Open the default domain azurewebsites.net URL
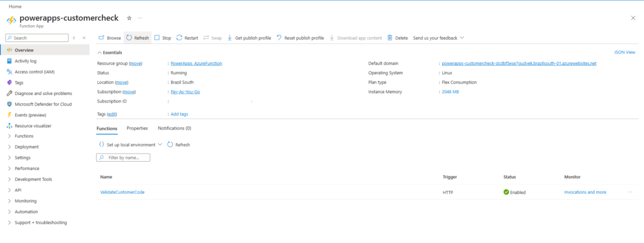This screenshot has width=644, height=243. (x=519, y=64)
